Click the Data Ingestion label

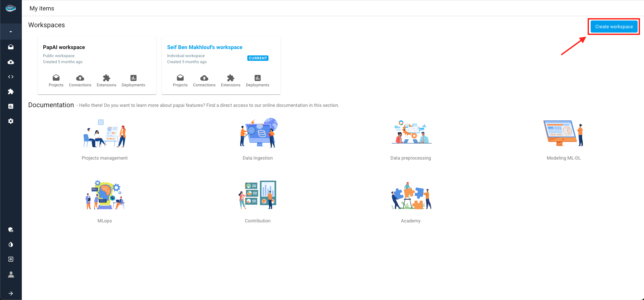point(258,158)
